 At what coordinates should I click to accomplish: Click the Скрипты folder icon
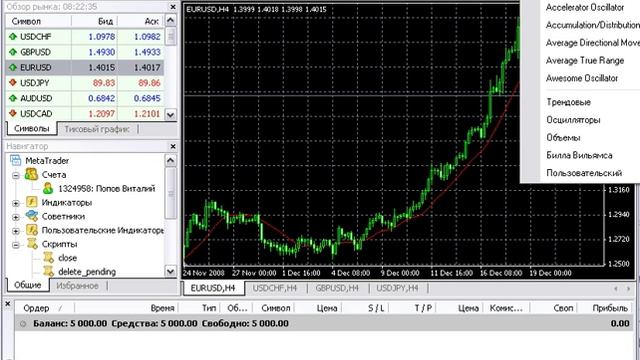[31, 244]
